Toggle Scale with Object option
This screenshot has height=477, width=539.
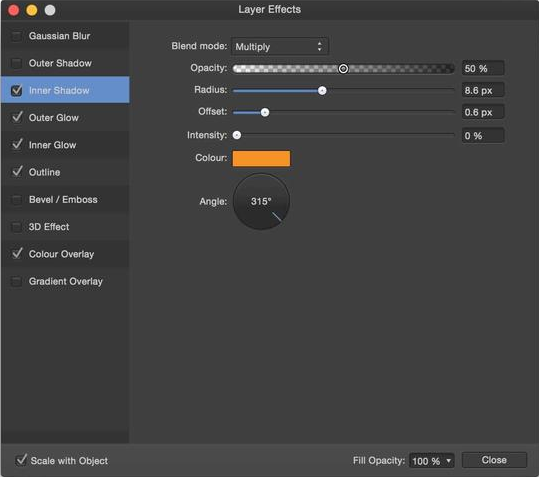21,460
